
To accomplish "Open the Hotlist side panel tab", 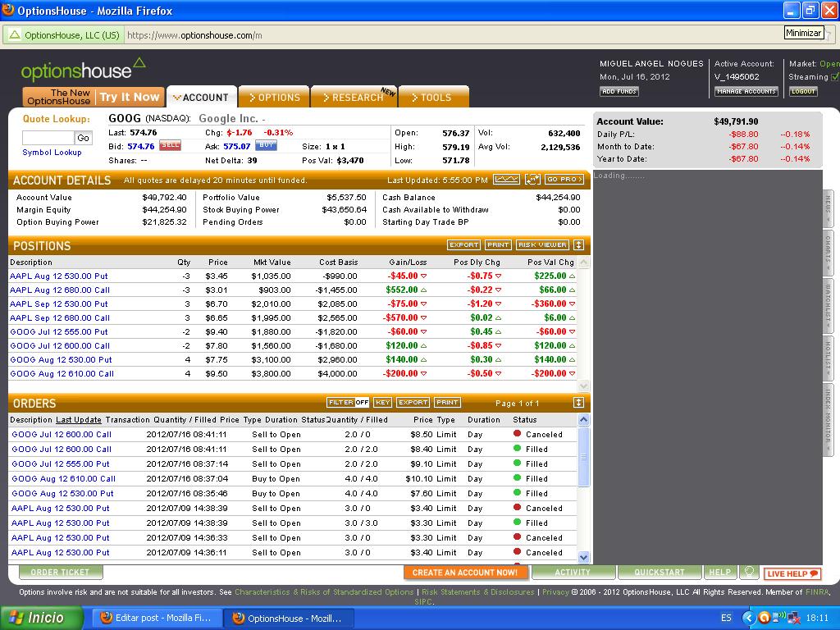I will (829, 358).
